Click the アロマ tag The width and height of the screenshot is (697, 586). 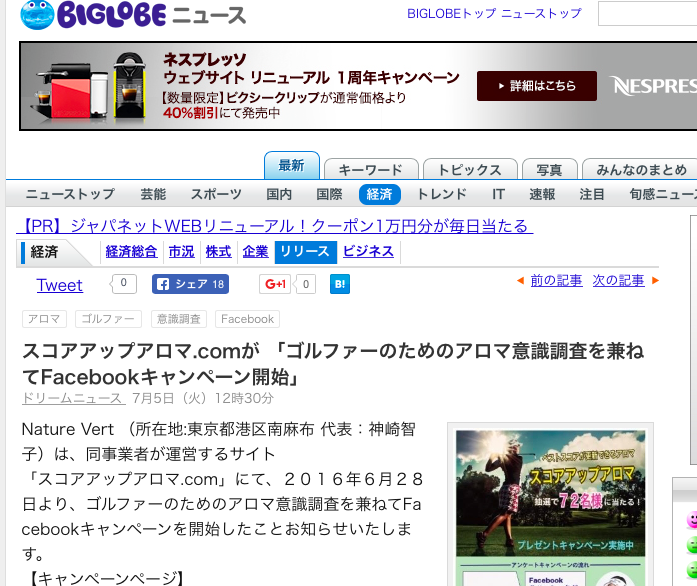[44, 319]
